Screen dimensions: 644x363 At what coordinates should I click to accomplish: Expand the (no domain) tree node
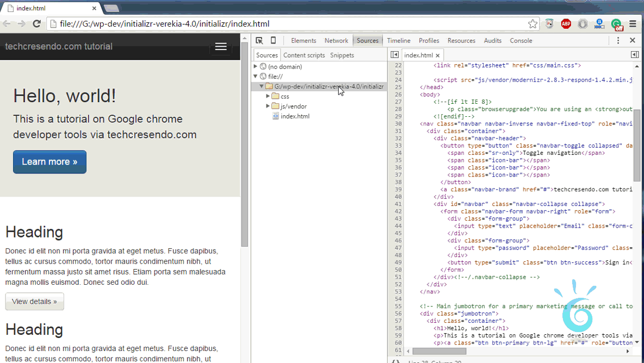256,66
